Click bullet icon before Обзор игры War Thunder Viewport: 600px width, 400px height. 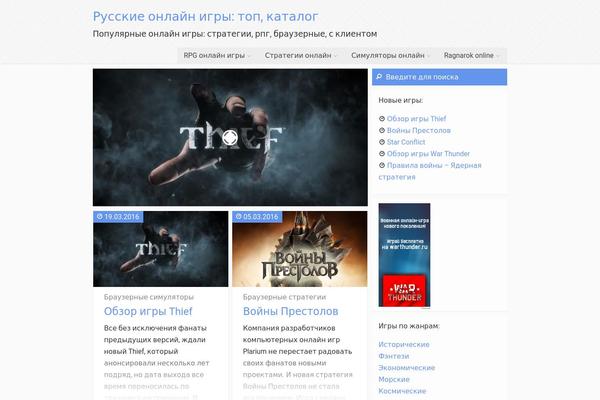point(382,154)
